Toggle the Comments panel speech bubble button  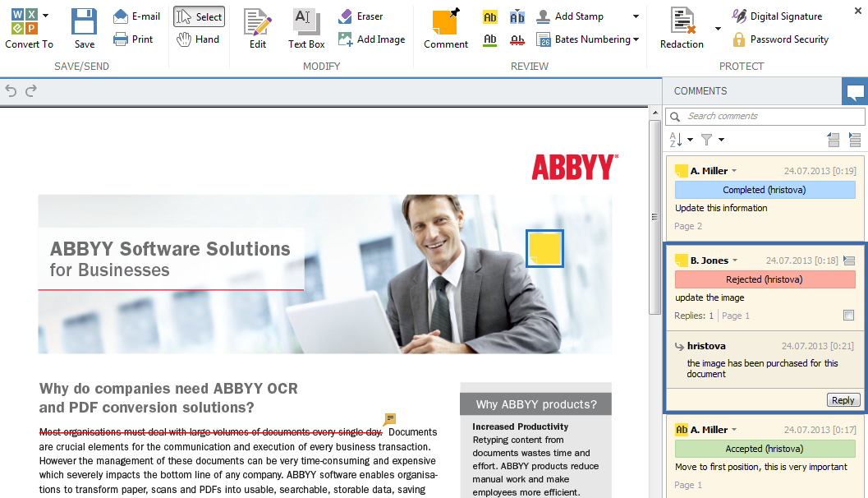855,91
